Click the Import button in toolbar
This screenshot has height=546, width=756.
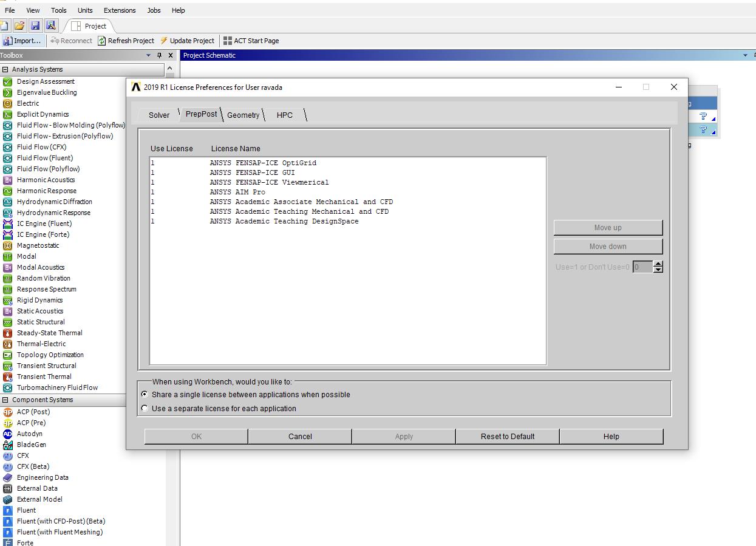coord(22,41)
